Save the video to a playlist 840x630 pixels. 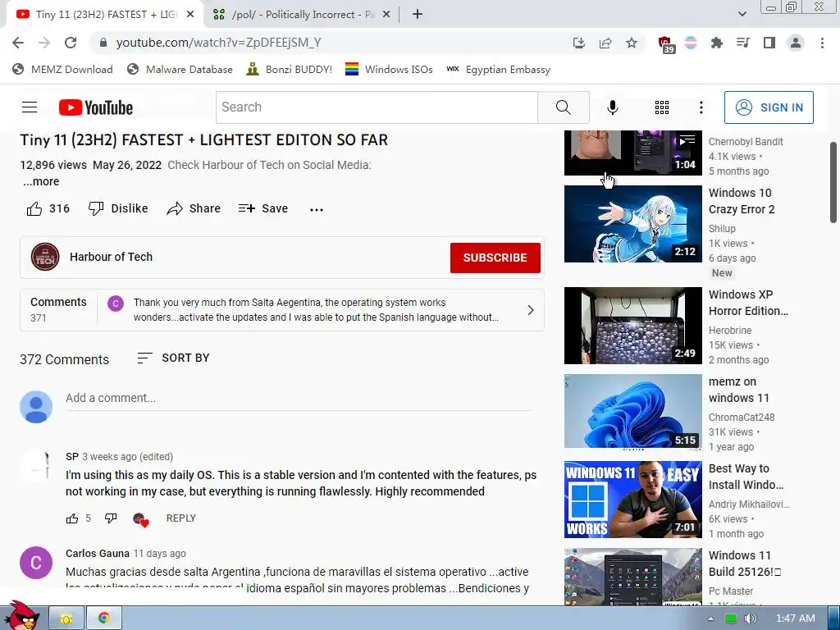pos(263,208)
